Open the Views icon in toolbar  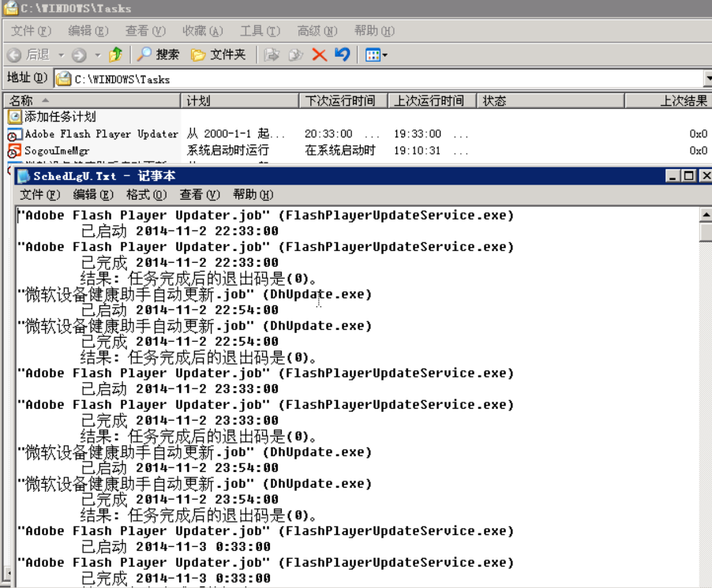(373, 55)
